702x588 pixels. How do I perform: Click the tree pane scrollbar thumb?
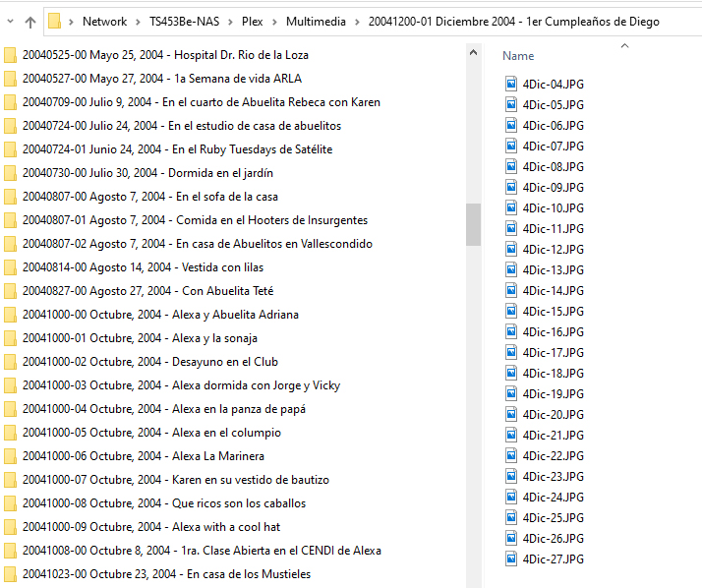tap(473, 225)
